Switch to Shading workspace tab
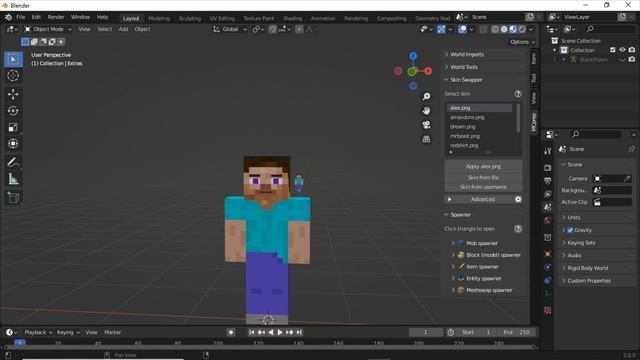The height and width of the screenshot is (360, 640). (x=292, y=18)
